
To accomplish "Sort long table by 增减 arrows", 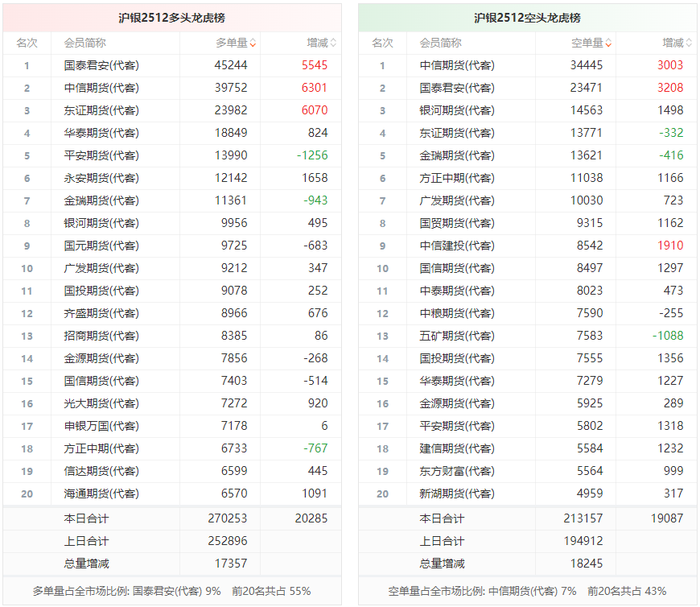I will point(333,43).
